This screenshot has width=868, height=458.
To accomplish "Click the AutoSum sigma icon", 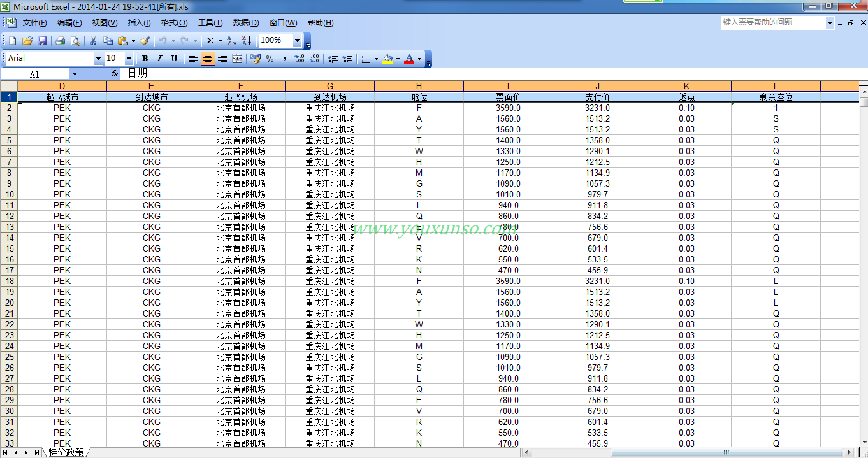I will (x=210, y=41).
